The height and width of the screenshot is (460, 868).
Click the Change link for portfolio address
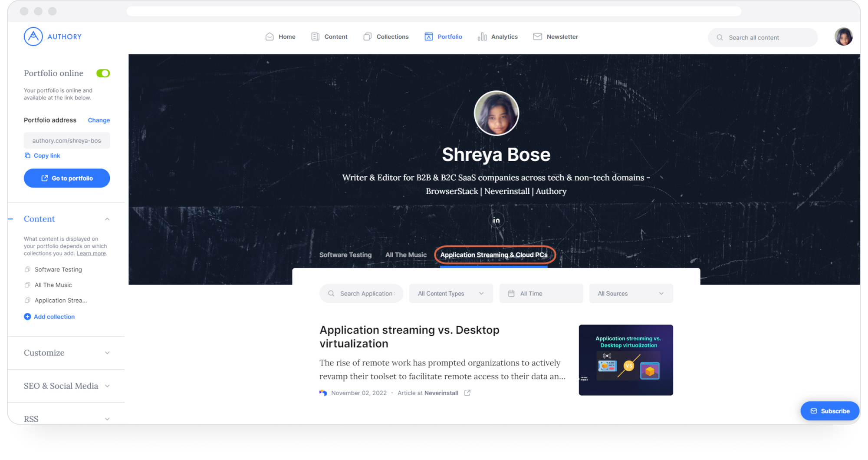[99, 120]
